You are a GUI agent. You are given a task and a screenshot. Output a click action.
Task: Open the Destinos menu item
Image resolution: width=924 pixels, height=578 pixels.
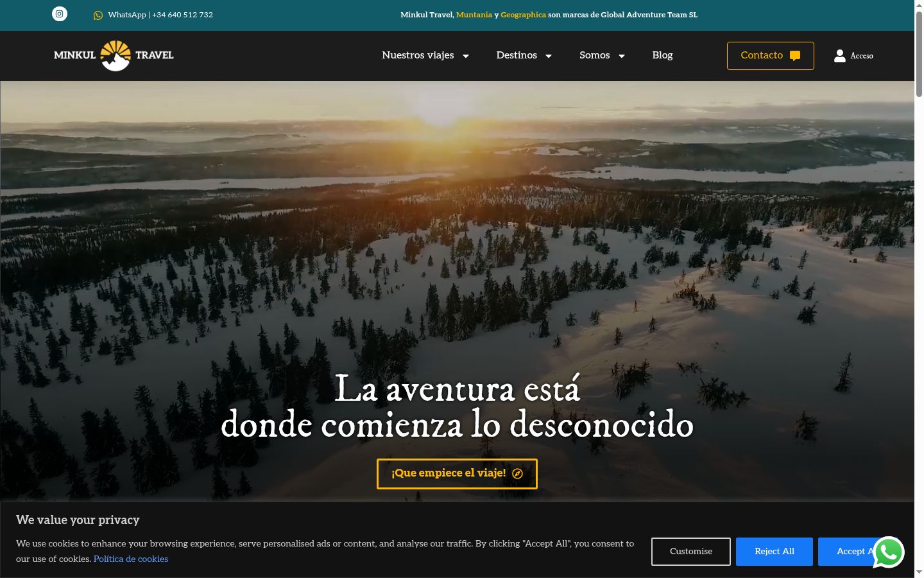click(517, 55)
